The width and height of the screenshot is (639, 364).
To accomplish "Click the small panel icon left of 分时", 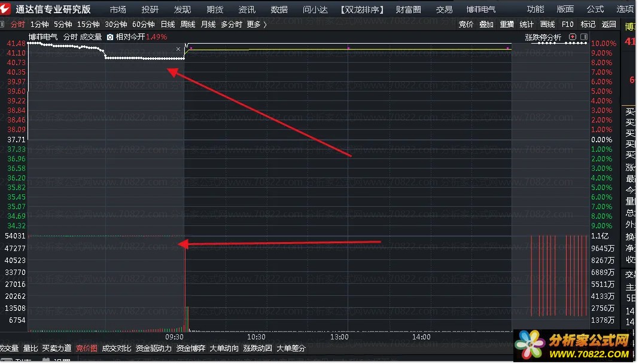I will (x=2, y=25).
